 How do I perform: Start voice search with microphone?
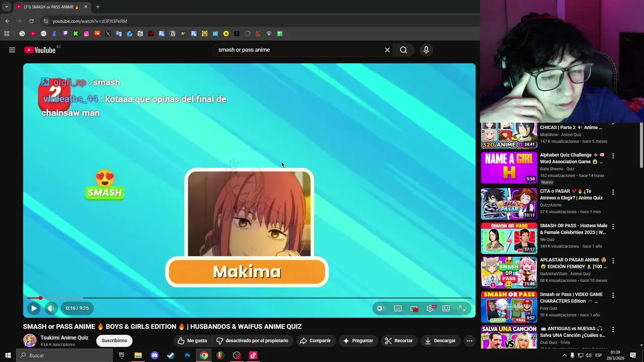coord(426,50)
